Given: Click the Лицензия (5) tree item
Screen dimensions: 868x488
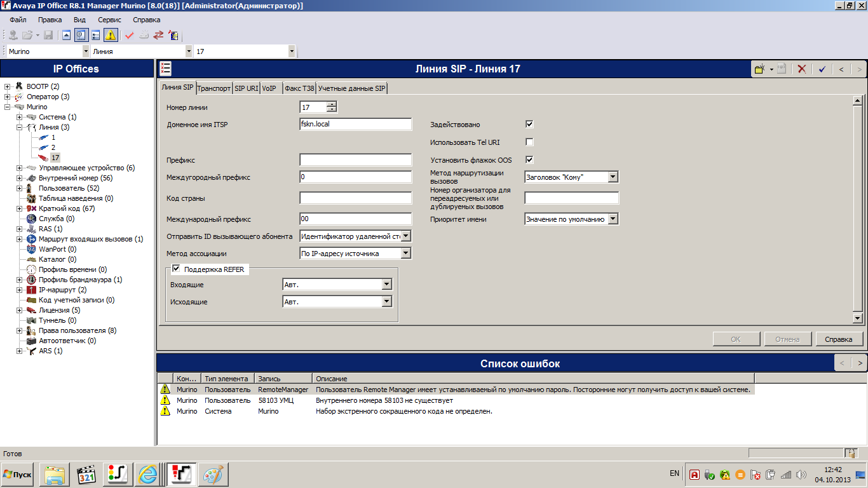Looking at the screenshot, I should coord(59,310).
